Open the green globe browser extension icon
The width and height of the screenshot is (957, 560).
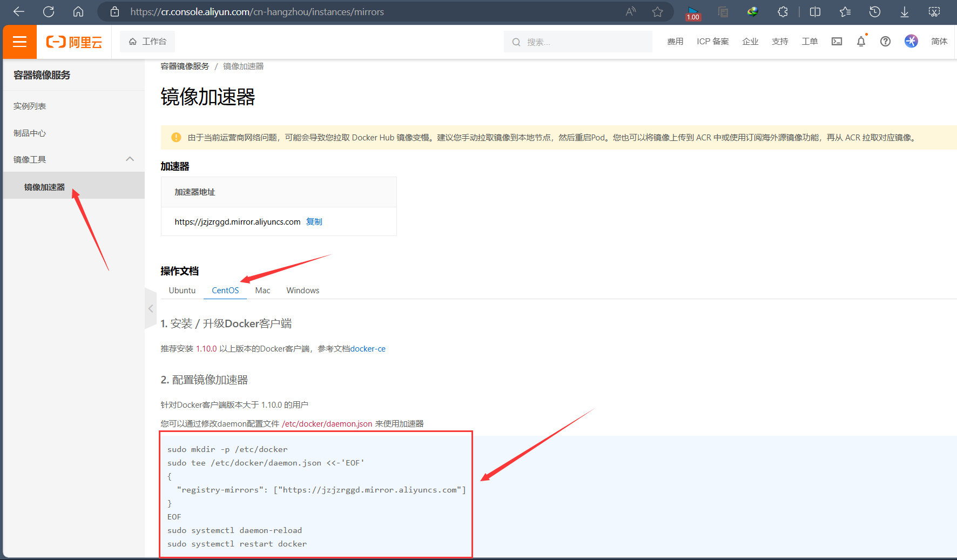753,11
